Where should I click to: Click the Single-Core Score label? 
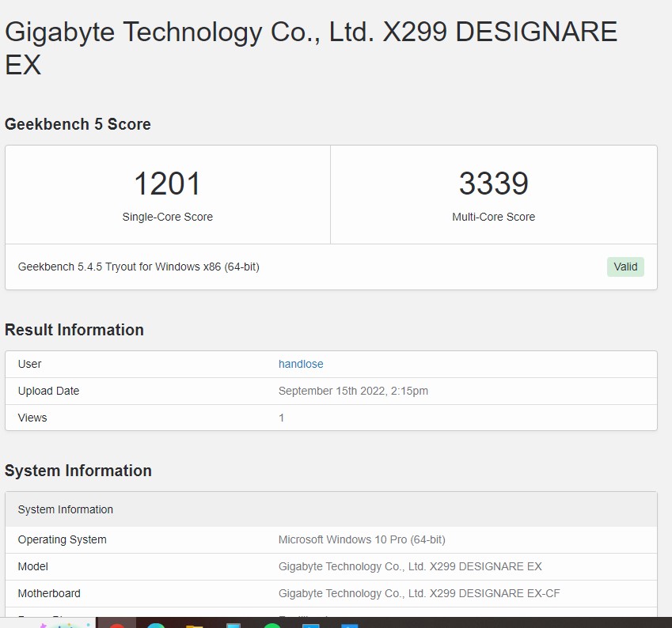[x=167, y=217]
